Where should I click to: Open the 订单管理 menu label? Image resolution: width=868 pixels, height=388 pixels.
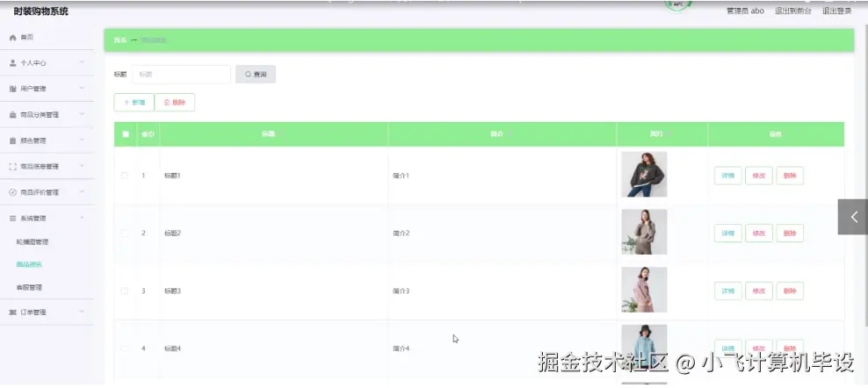coord(33,313)
